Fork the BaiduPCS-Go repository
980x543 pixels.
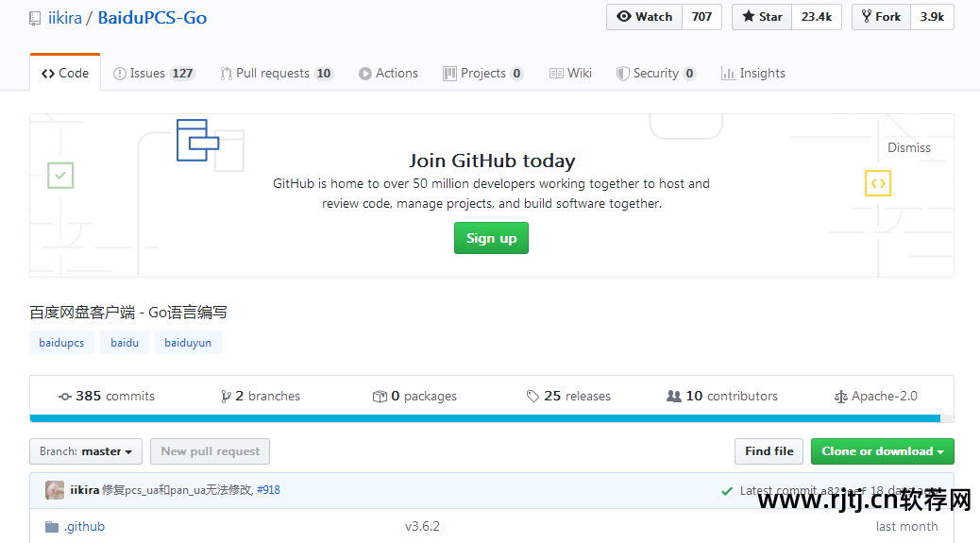881,17
